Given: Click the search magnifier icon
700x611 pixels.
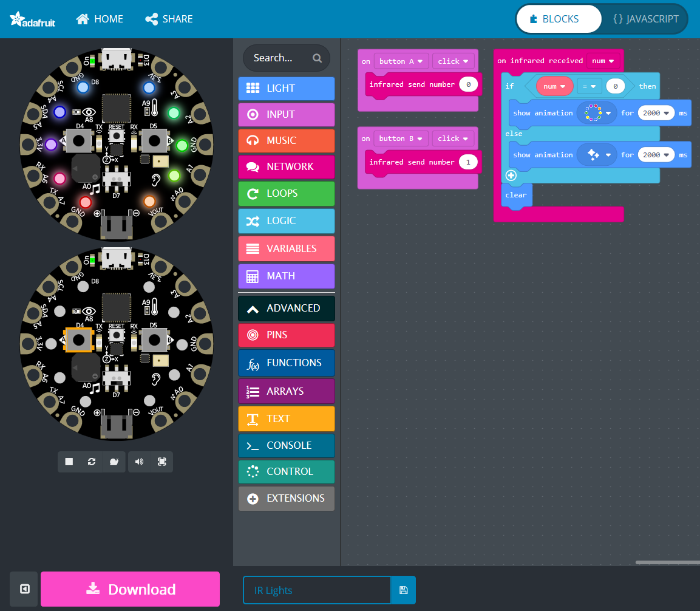Looking at the screenshot, I should pyautogui.click(x=317, y=58).
